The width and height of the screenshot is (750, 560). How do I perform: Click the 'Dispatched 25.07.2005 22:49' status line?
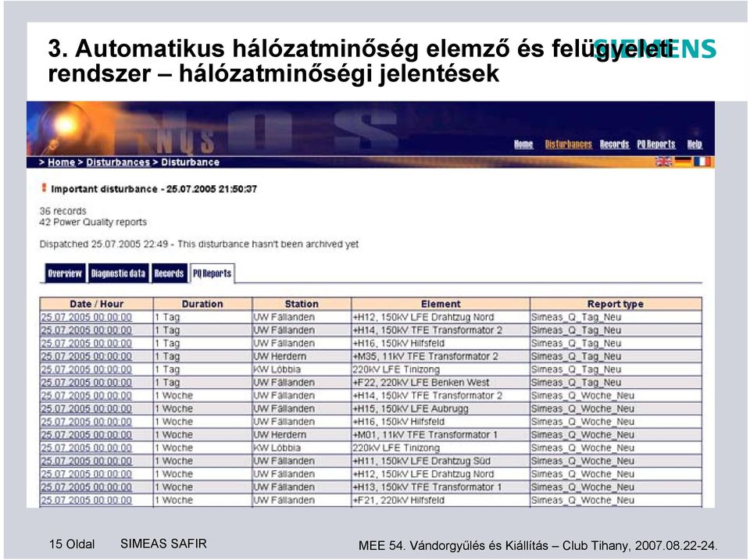[x=199, y=244]
